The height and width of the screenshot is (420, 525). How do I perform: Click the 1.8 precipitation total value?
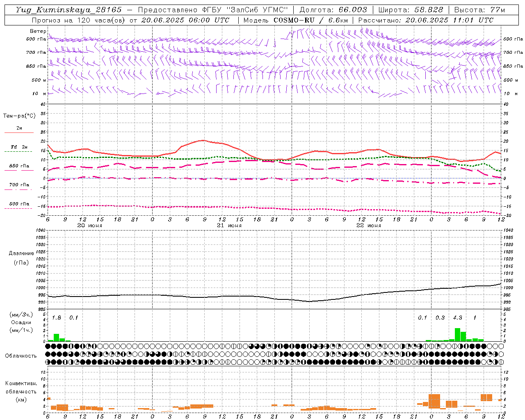click(x=57, y=317)
